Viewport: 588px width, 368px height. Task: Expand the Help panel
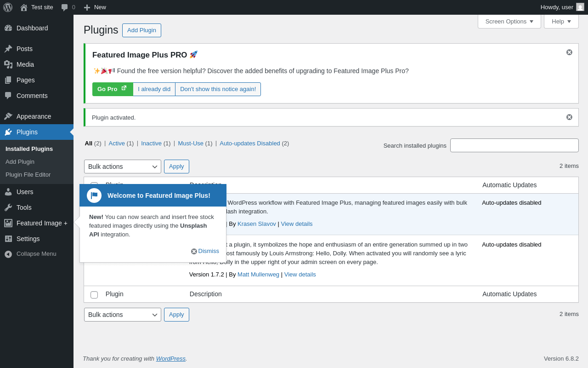[561, 21]
